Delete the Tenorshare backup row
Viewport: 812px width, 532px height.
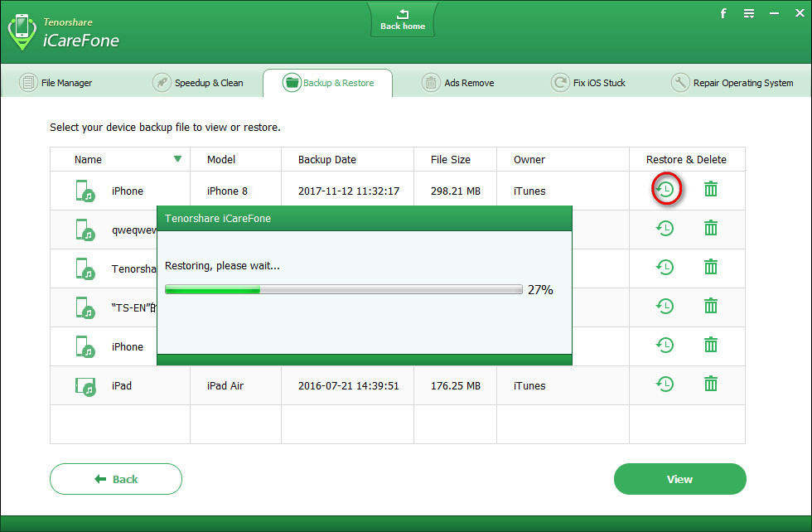(x=711, y=267)
